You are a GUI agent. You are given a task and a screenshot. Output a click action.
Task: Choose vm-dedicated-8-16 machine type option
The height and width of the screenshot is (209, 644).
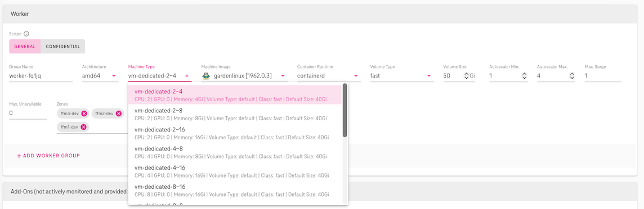235,190
